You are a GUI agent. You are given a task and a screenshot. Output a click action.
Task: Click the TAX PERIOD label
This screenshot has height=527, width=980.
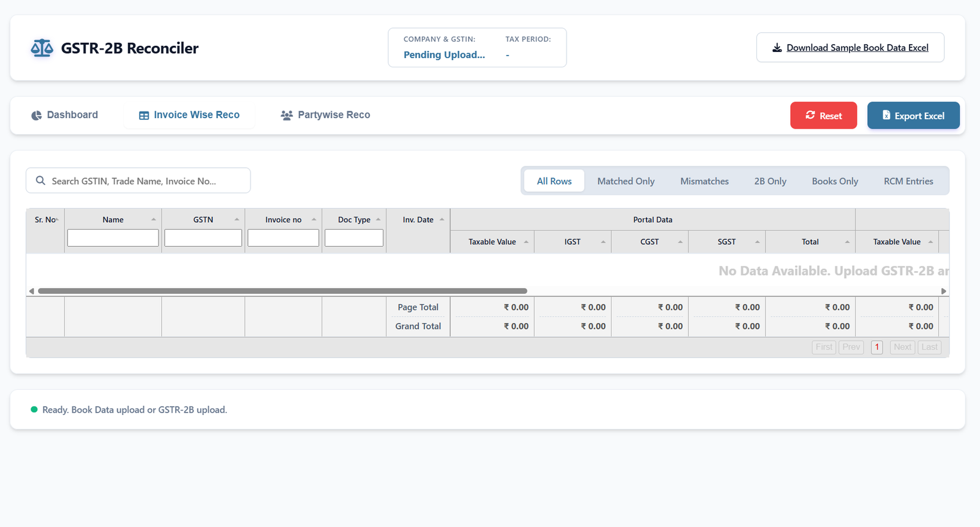pos(528,39)
